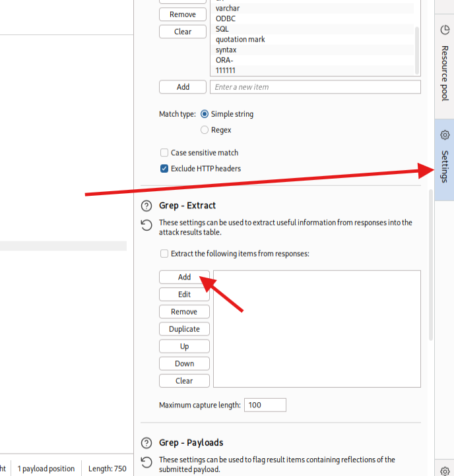The width and height of the screenshot is (454, 476).
Task: Select 'quotation mark' in the match list
Action: 240,40
